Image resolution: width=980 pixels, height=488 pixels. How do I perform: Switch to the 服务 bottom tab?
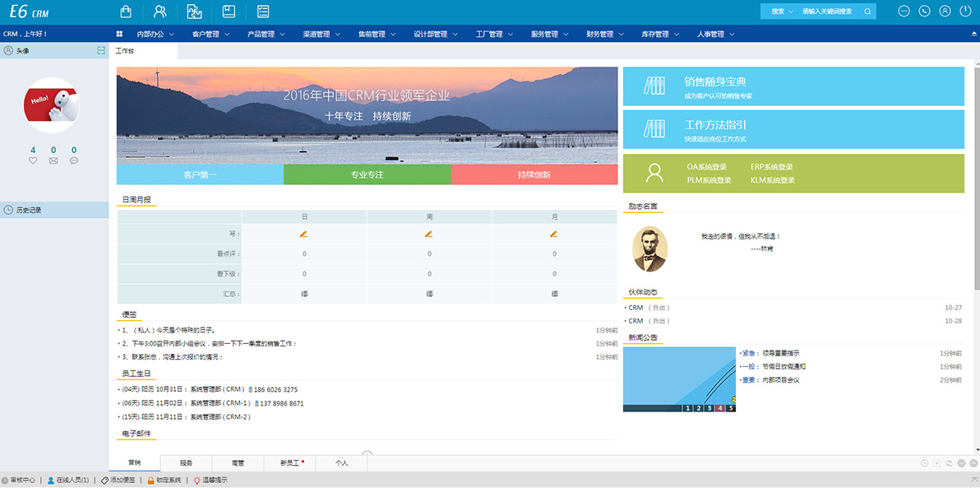[186, 463]
